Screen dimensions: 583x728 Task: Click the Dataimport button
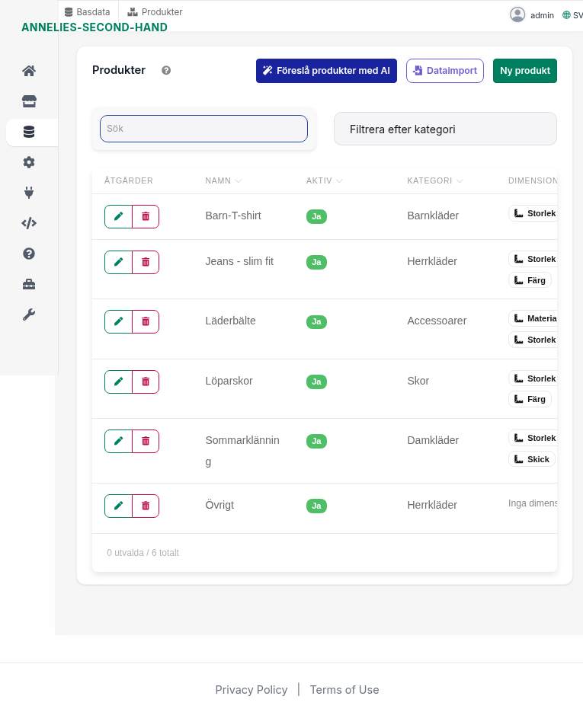[444, 71]
